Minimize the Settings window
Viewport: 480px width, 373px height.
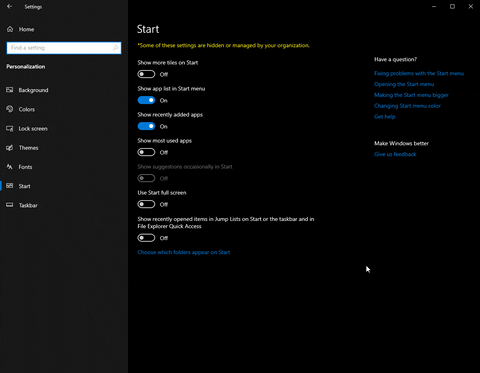coord(434,6)
